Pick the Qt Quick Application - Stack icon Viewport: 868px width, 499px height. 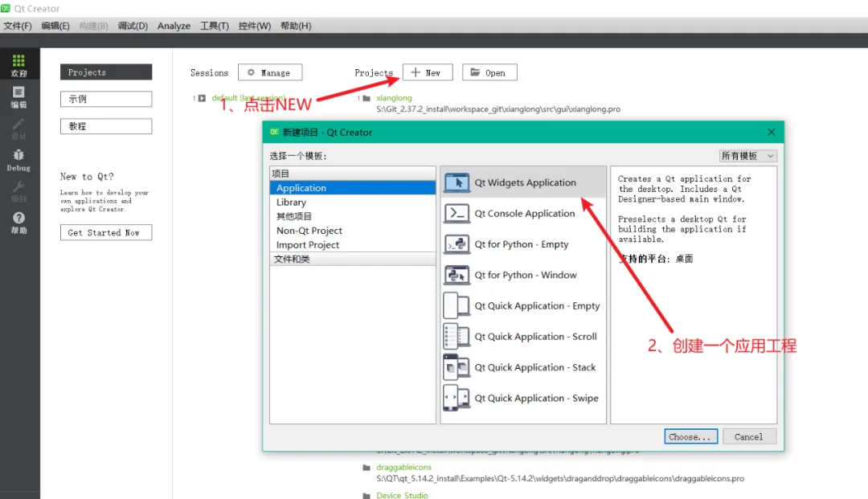point(457,367)
